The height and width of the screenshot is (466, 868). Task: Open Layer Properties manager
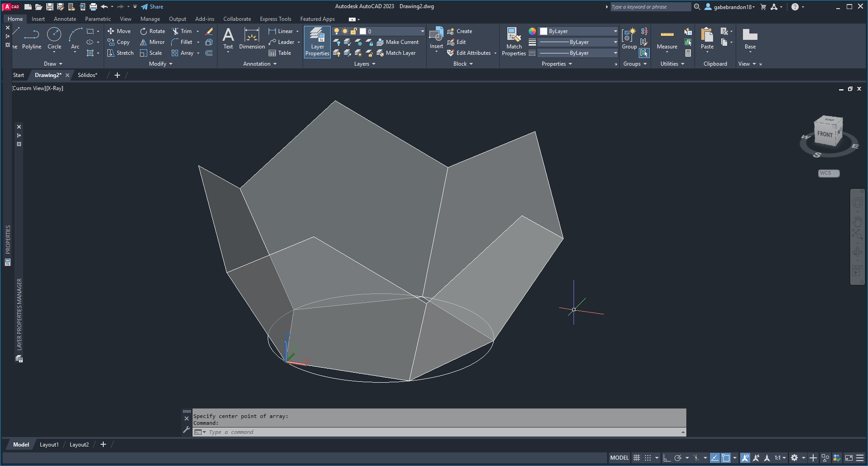(317, 41)
